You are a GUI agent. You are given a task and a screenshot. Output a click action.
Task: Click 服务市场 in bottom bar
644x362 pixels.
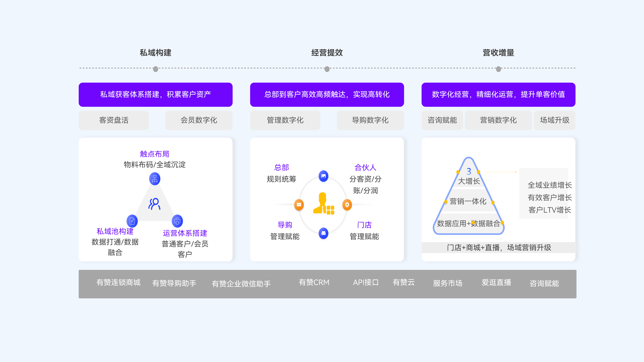tap(448, 283)
